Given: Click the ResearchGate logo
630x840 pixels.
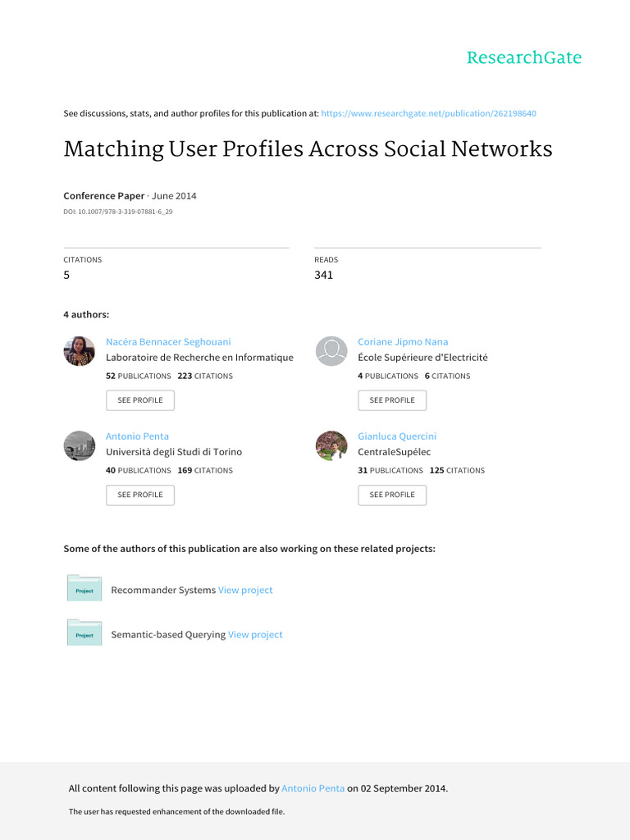Looking at the screenshot, I should click(x=523, y=57).
